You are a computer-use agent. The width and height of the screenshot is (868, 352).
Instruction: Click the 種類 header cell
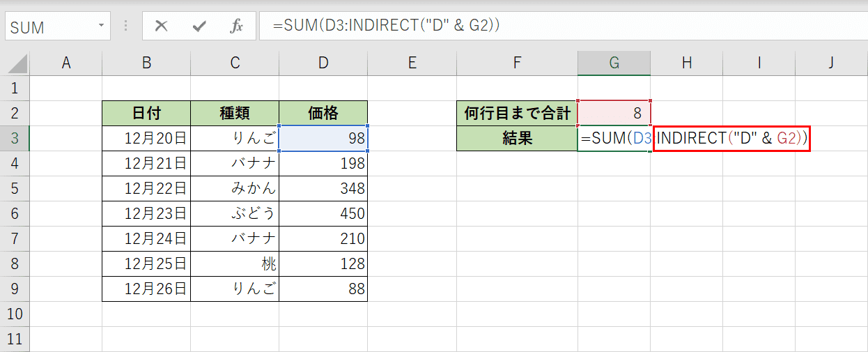pos(235,113)
